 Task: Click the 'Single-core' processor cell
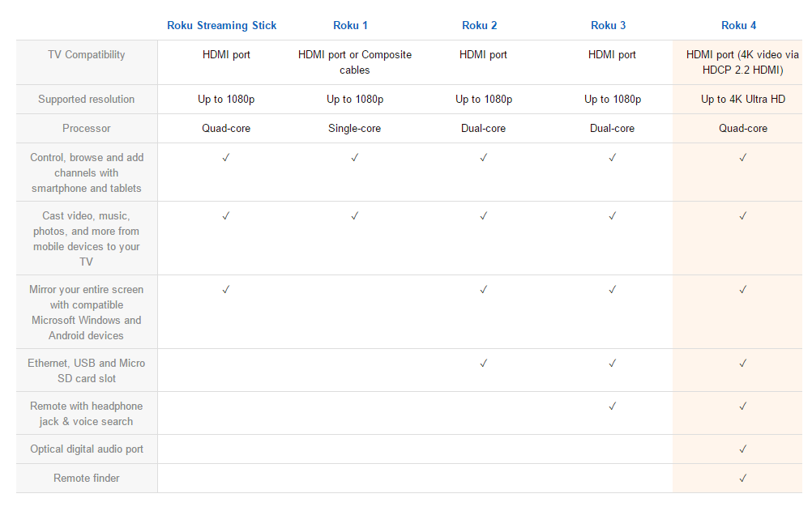pyautogui.click(x=355, y=128)
